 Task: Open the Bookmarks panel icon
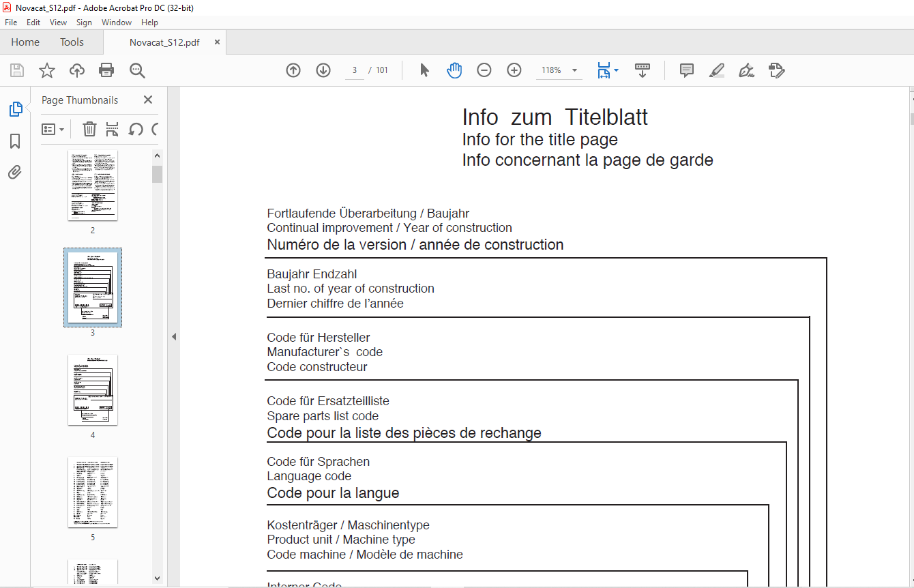click(x=15, y=141)
